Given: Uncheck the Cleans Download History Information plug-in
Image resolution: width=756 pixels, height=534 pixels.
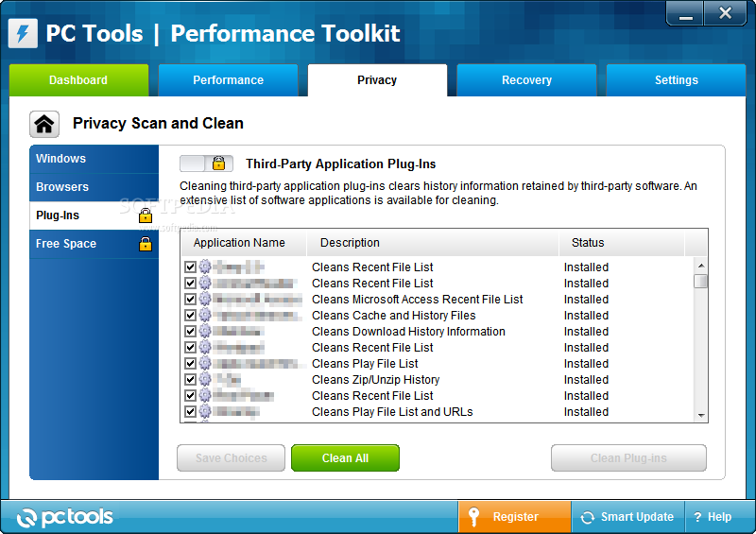Looking at the screenshot, I should coord(191,331).
